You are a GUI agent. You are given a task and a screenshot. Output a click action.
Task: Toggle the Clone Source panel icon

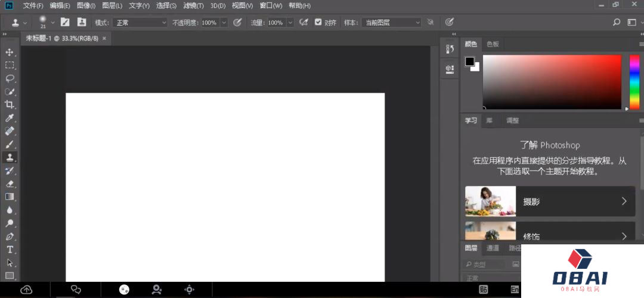click(82, 22)
